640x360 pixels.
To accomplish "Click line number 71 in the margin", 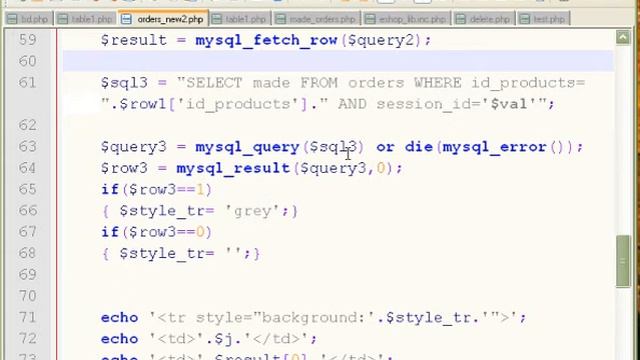I will tap(27, 317).
